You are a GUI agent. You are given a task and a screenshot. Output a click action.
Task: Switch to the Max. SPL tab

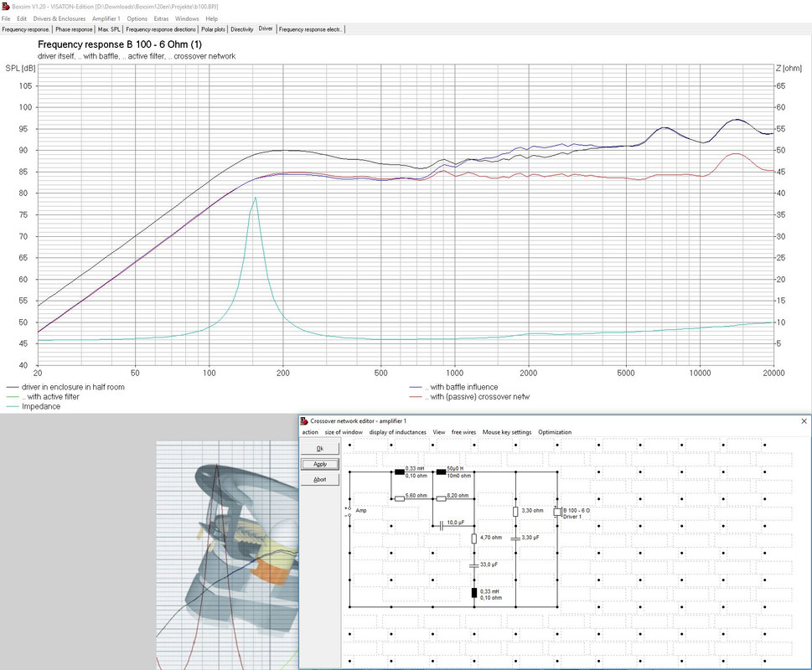tap(109, 29)
